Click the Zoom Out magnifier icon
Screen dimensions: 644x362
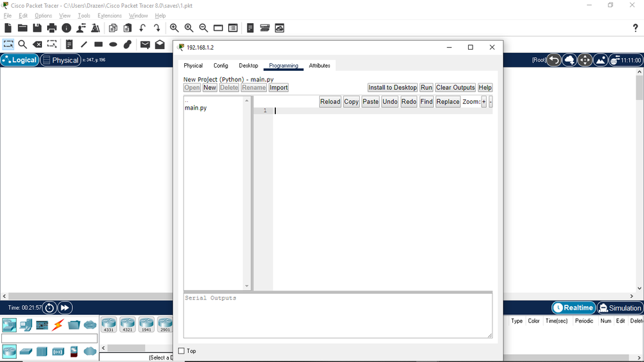coord(203,28)
